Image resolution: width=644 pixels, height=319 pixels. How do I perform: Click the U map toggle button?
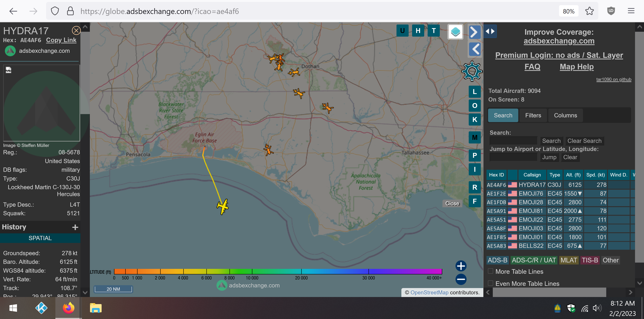402,31
